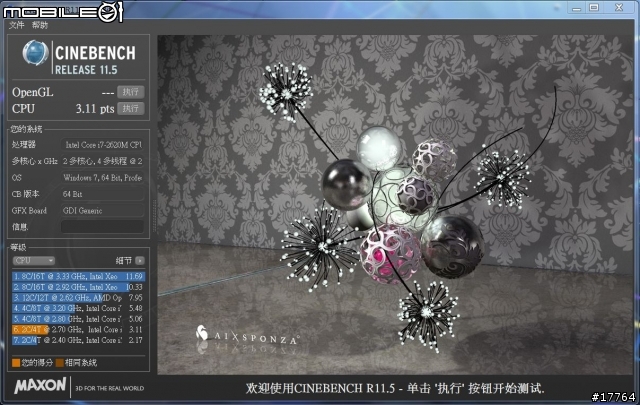The height and width of the screenshot is (405, 640).
Task: Click the processor field Intel Core i7-2620M
Action: coord(102,145)
